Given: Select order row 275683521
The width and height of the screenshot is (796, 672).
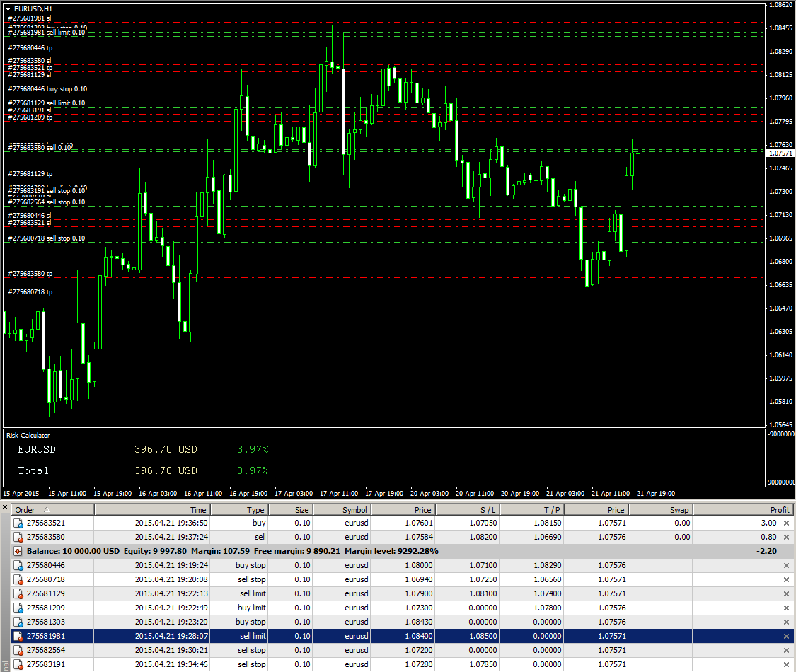Looking at the screenshot, I should (403, 523).
